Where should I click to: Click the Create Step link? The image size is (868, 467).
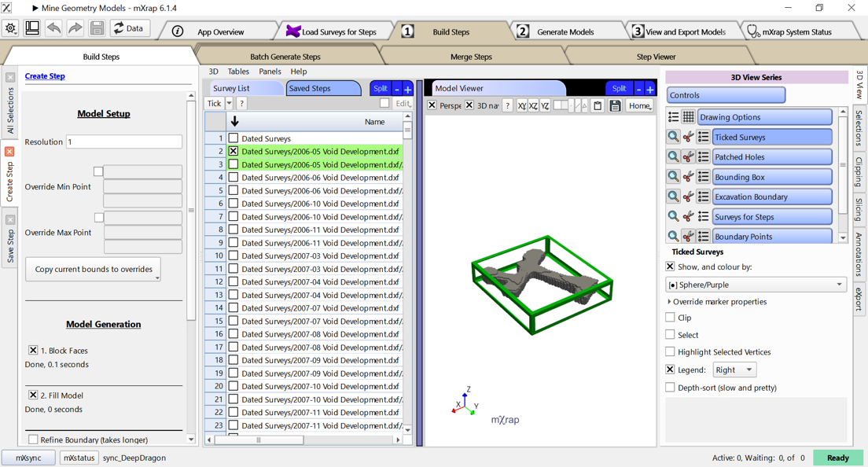click(x=45, y=75)
